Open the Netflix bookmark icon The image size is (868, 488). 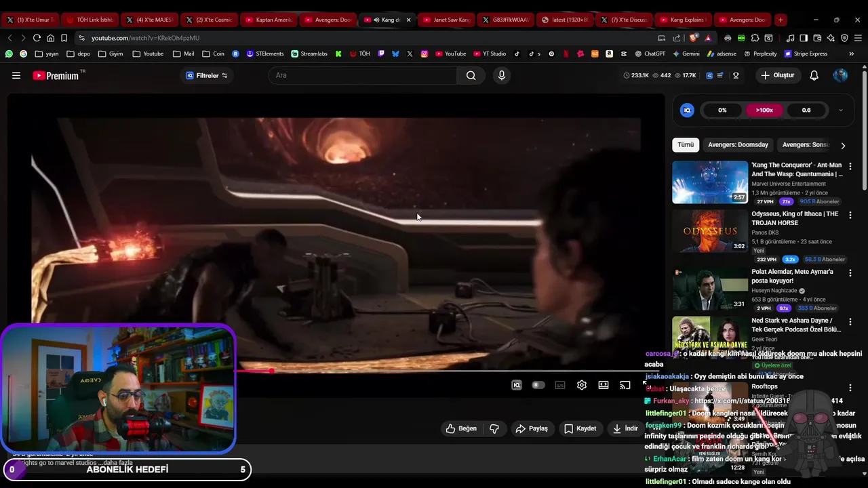566,54
